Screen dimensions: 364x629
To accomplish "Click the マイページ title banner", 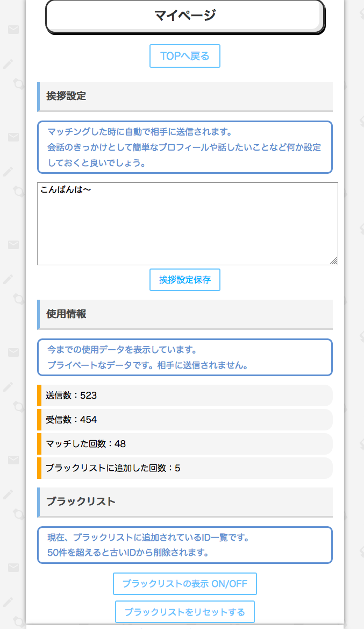I will coord(184,15).
